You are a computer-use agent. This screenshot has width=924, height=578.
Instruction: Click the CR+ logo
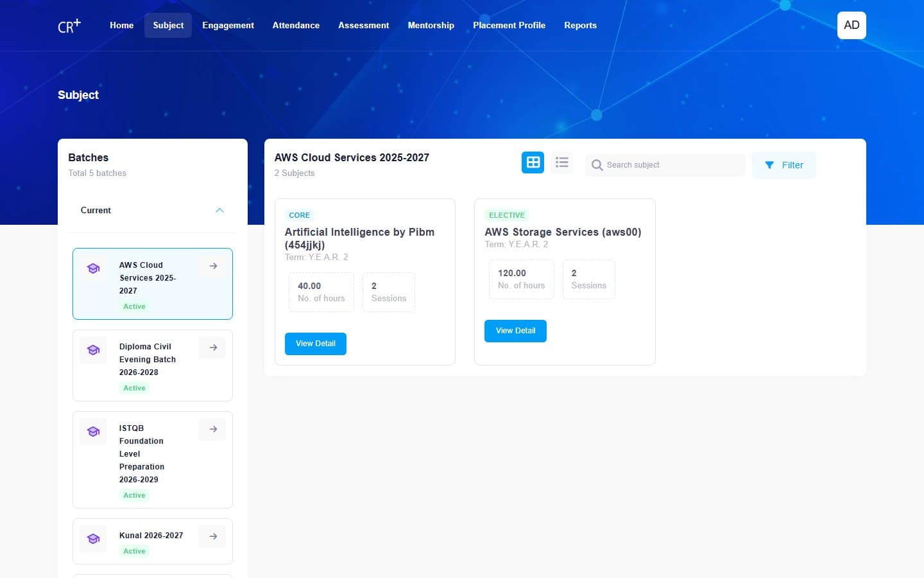pyautogui.click(x=69, y=26)
